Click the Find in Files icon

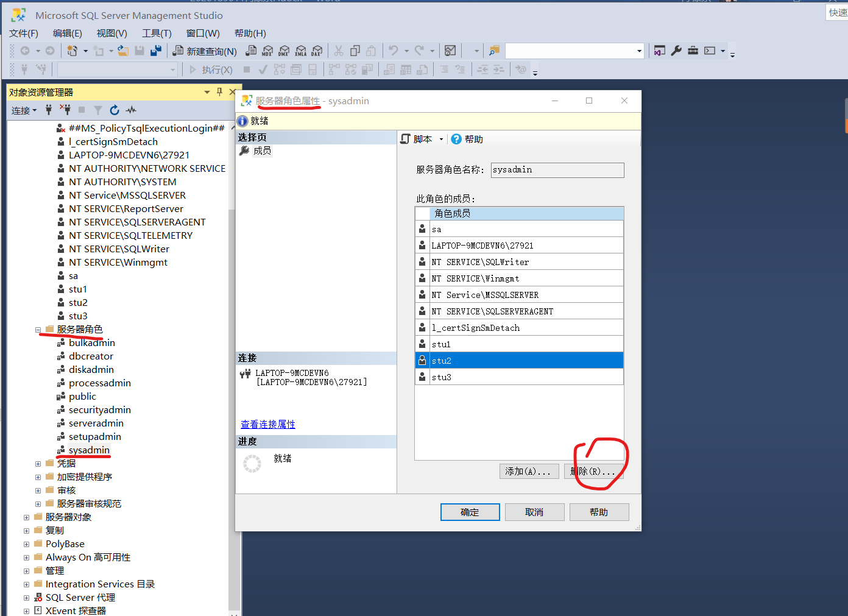click(494, 51)
